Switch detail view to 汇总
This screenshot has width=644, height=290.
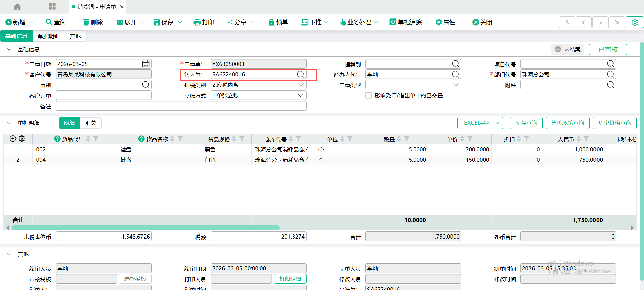click(91, 123)
